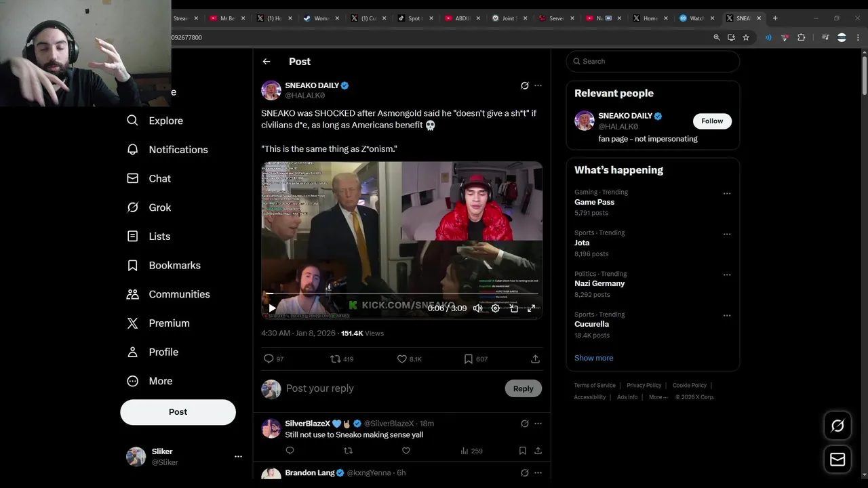Share the SNEAKO DAILY post
Viewport: 868px width, 488px height.
click(x=535, y=359)
